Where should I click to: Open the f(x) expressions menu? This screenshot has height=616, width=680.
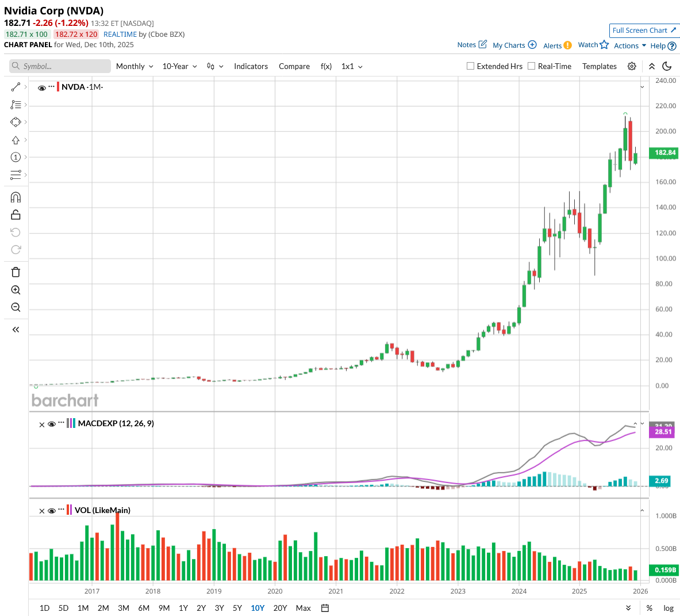point(326,66)
